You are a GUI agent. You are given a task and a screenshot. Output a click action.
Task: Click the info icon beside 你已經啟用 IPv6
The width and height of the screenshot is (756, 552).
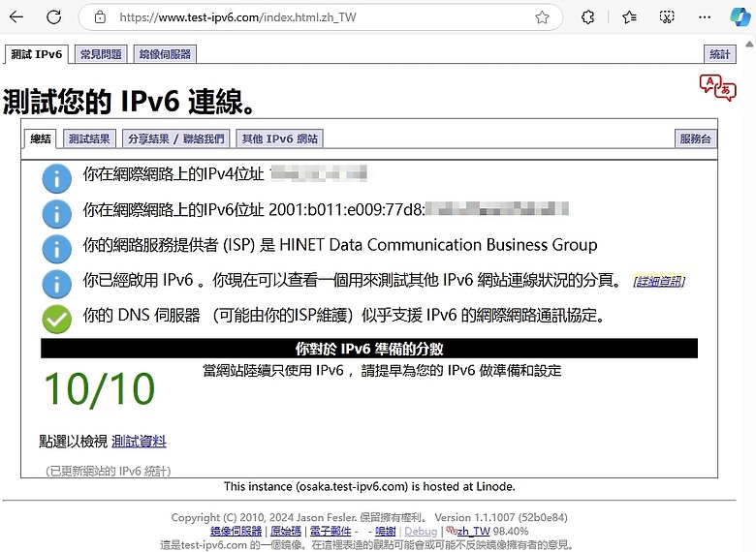[57, 284]
